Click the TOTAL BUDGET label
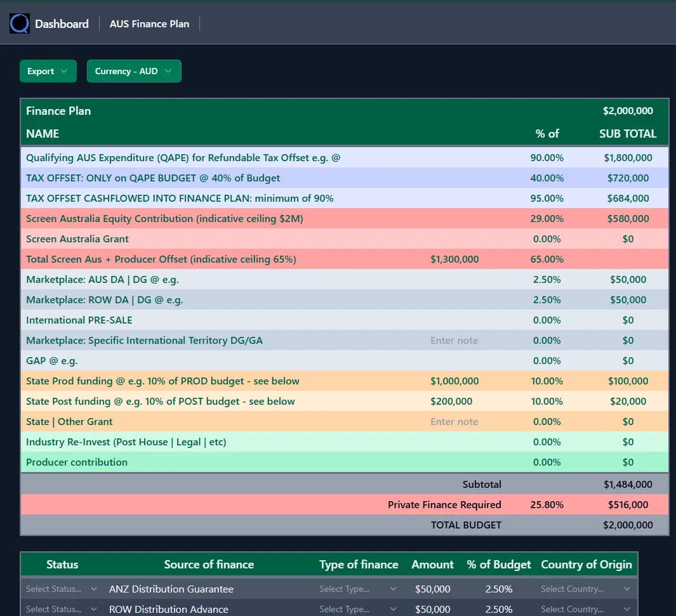Screen dimensions: 676x616 tap(466, 525)
